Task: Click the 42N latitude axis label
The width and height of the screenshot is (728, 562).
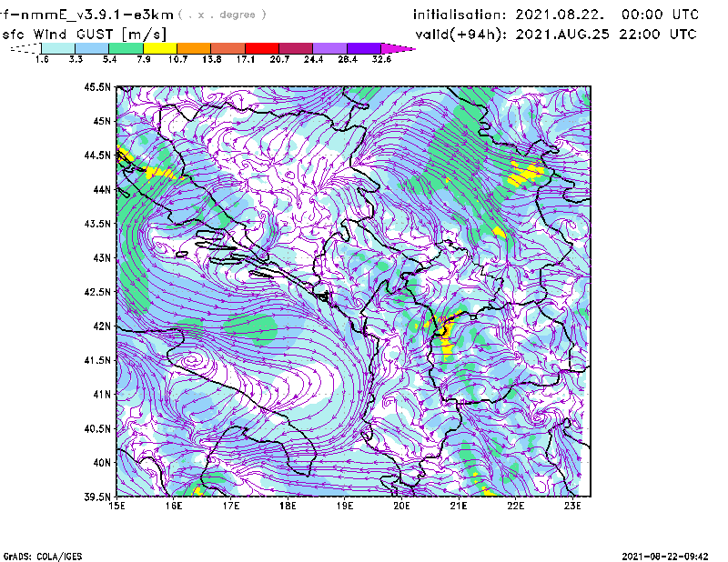Action: point(100,326)
